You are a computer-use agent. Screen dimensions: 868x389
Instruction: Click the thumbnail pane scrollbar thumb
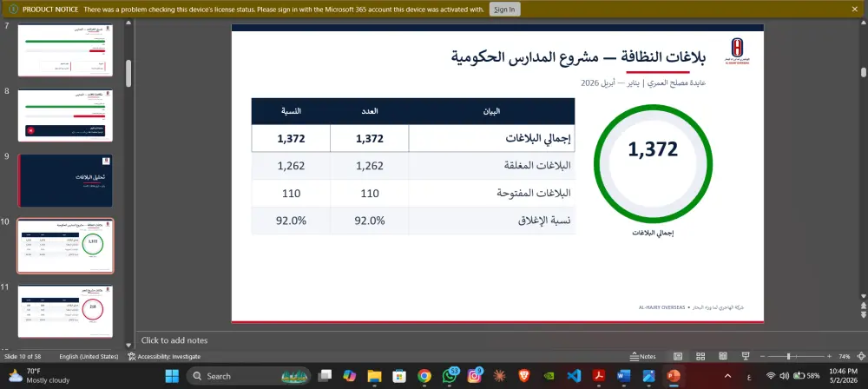(x=128, y=73)
